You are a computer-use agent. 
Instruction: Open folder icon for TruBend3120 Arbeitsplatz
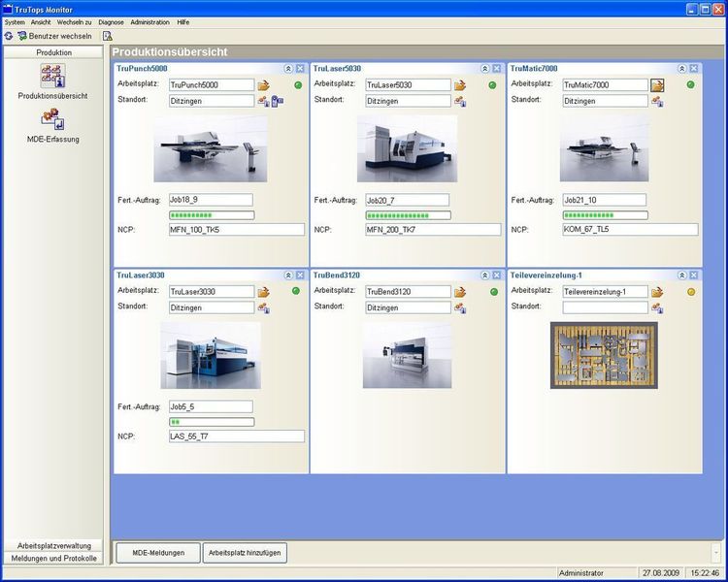460,292
